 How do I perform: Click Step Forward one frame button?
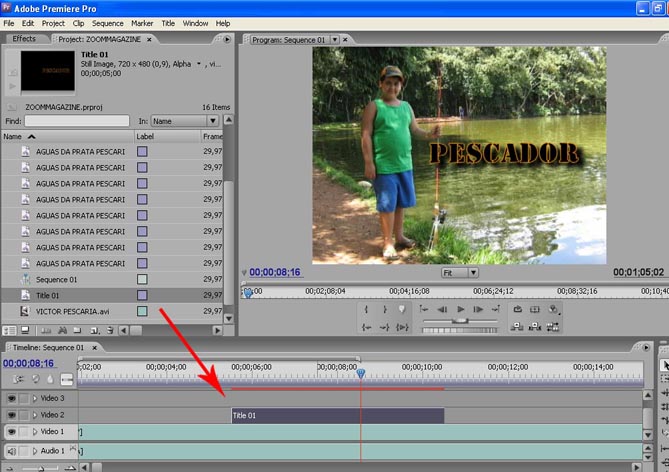478,310
